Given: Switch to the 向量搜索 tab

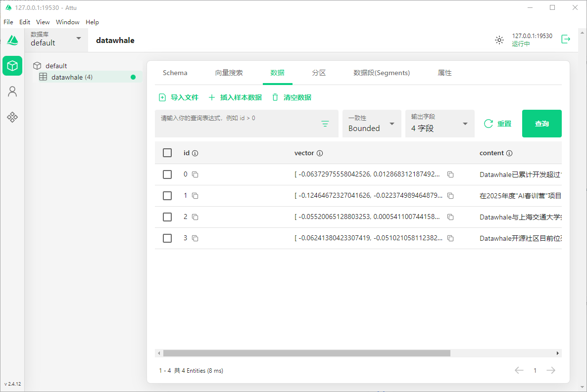Looking at the screenshot, I should 229,73.
